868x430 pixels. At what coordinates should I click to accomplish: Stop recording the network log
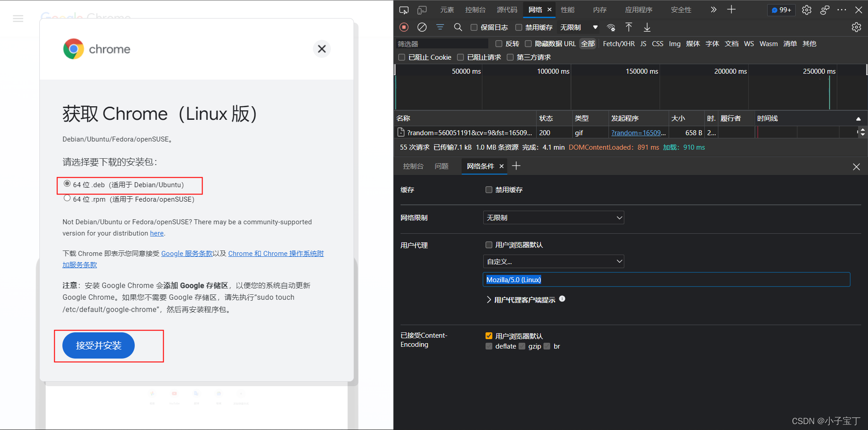click(404, 27)
